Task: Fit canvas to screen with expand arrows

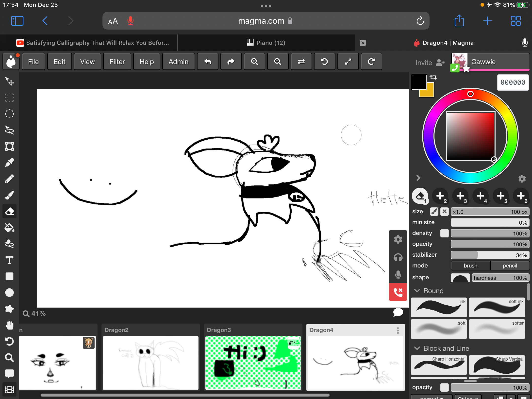Action: point(348,62)
